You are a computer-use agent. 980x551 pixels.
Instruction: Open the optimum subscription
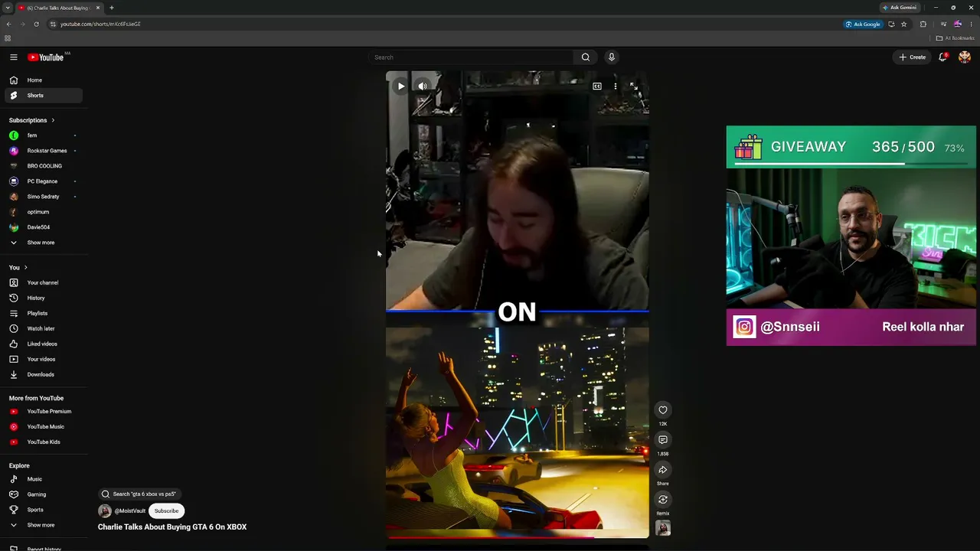coord(44,212)
